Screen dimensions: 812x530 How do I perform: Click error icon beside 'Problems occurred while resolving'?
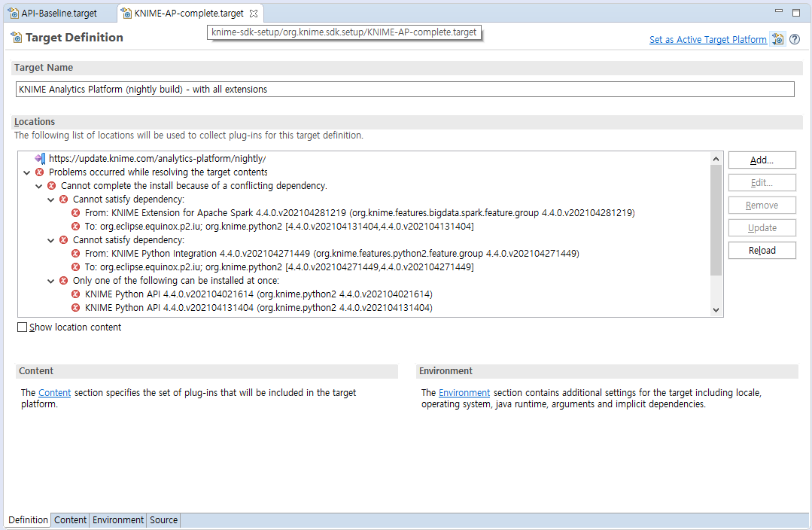[39, 172]
